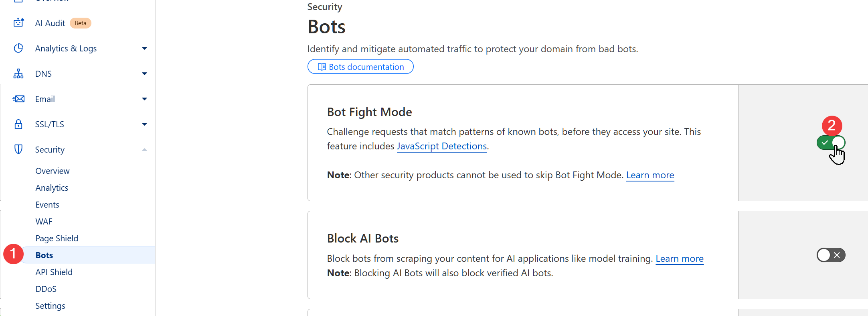Open the JavaScript Detections link

click(x=441, y=146)
